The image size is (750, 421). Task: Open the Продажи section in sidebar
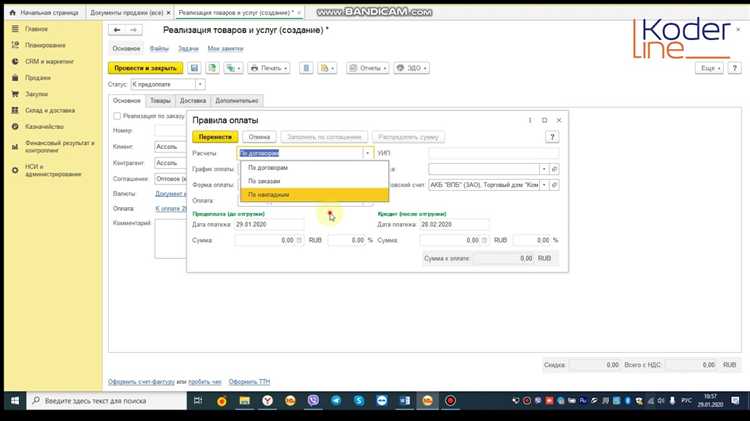coord(36,78)
